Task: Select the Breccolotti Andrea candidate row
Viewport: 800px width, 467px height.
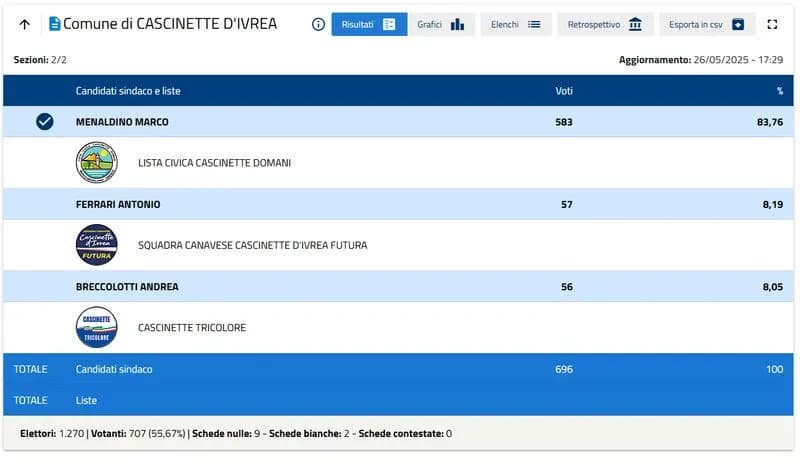Action: click(127, 286)
